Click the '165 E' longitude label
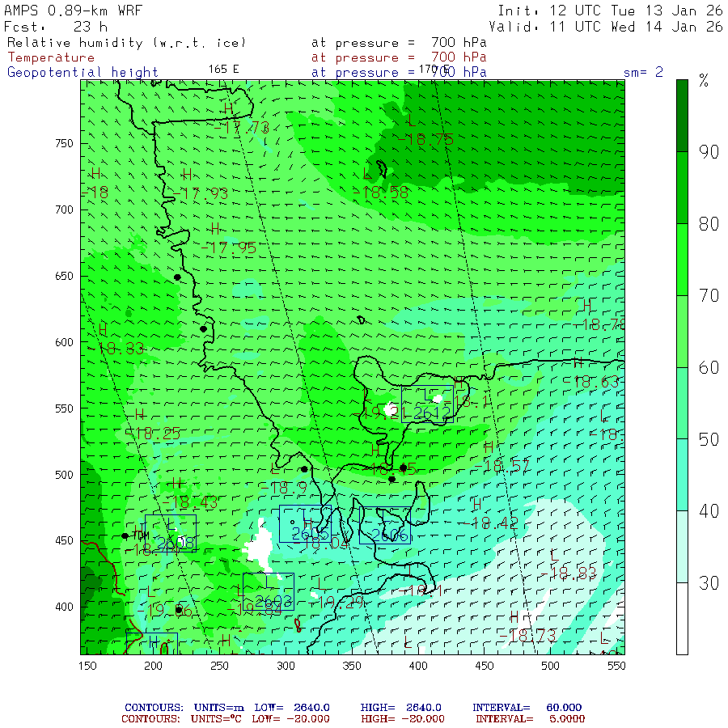This screenshot has width=728, height=728. point(223,70)
